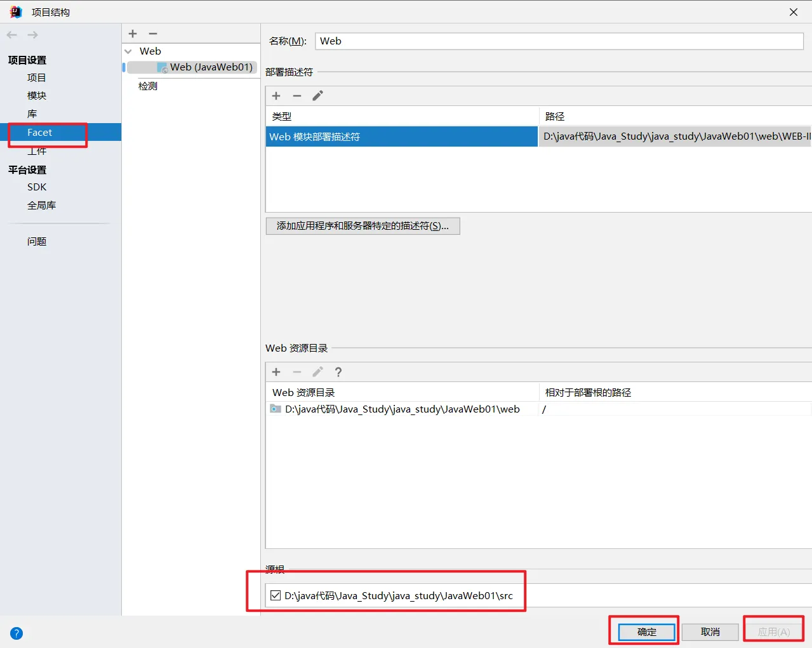
Task: Open 模块 settings page
Action: tap(37, 95)
